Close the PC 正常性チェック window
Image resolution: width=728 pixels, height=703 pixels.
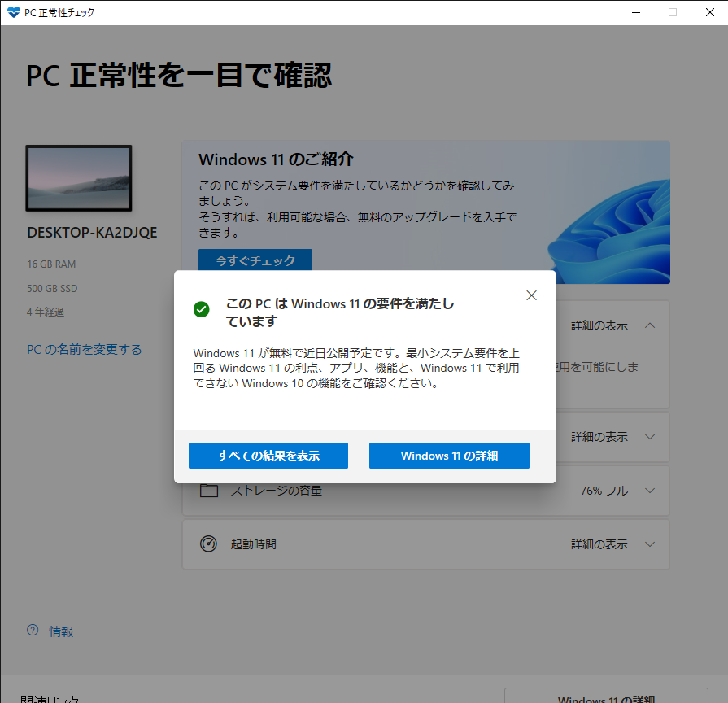coord(709,12)
